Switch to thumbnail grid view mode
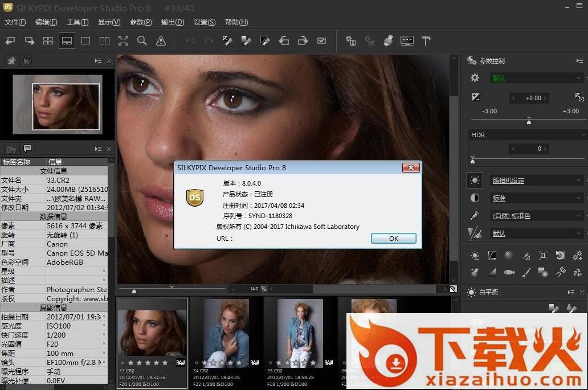 coord(48,40)
